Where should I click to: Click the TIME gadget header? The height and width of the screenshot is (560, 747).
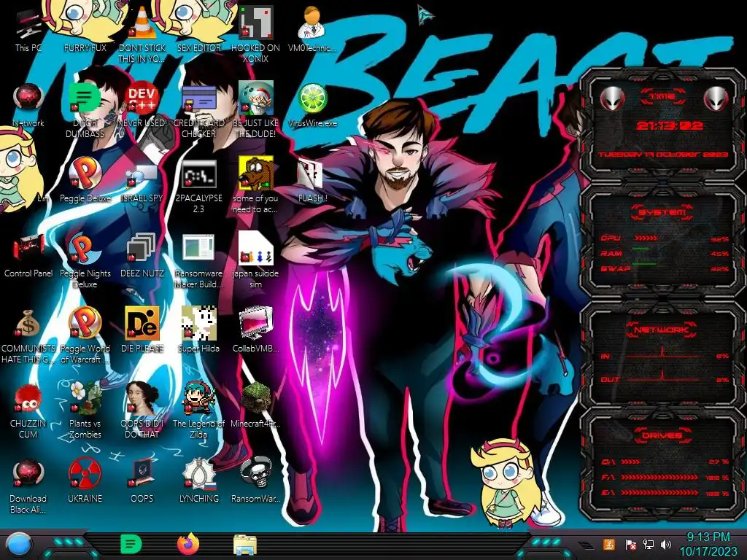(x=662, y=96)
